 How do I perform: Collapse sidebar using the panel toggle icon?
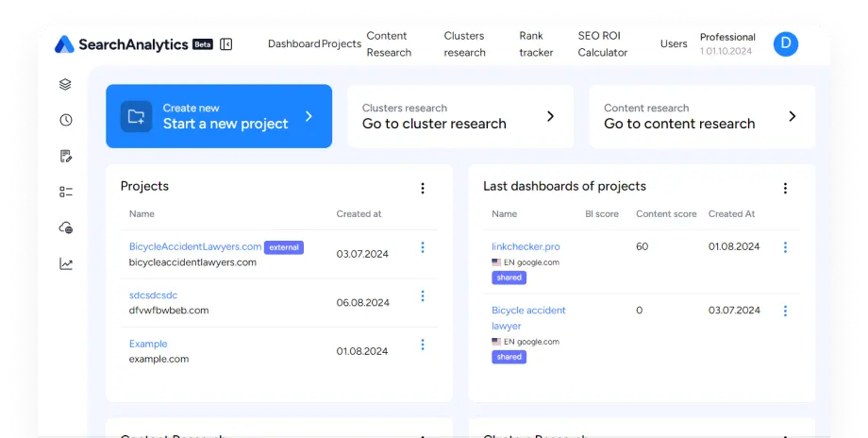tap(226, 44)
